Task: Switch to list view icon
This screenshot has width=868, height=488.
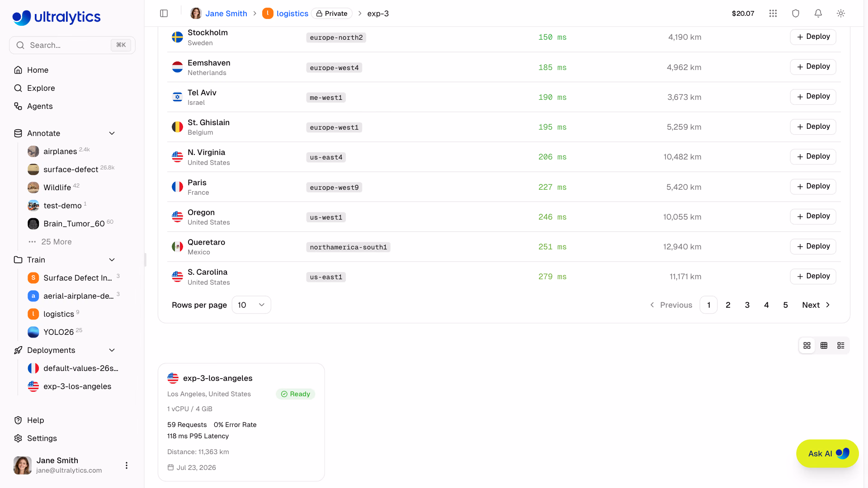Action: [x=841, y=346]
